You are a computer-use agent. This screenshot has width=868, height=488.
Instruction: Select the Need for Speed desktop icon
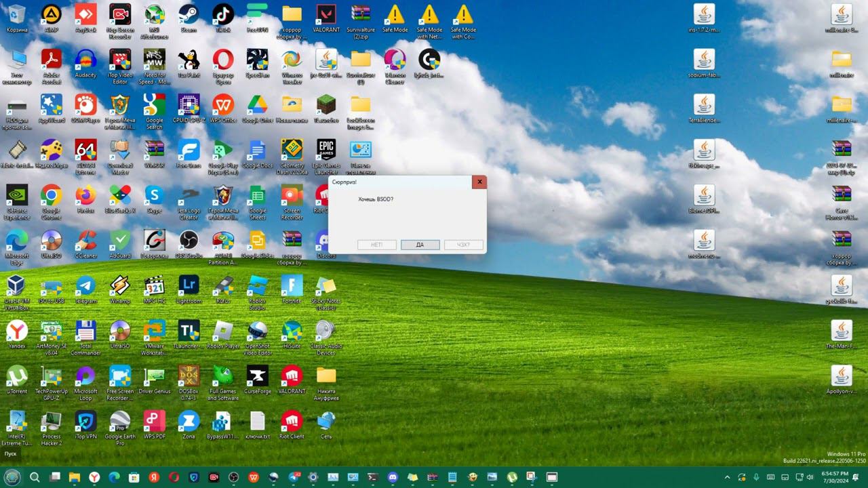pos(155,66)
